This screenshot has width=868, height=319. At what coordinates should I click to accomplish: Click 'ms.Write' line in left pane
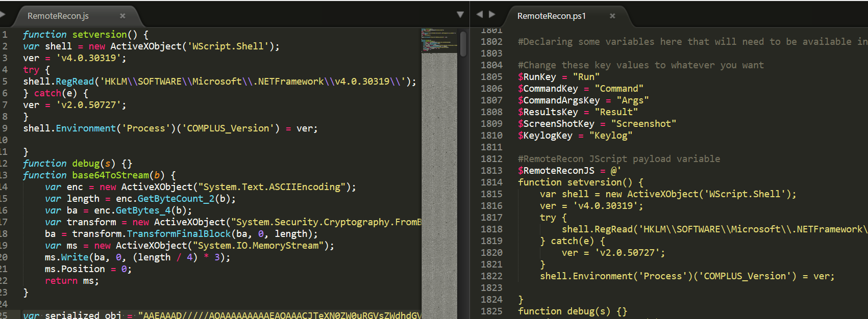(138, 257)
